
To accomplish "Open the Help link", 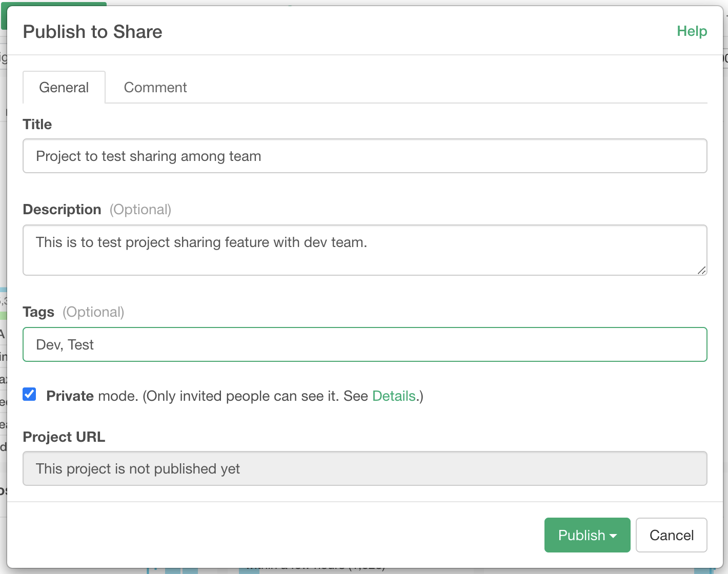I will point(692,31).
